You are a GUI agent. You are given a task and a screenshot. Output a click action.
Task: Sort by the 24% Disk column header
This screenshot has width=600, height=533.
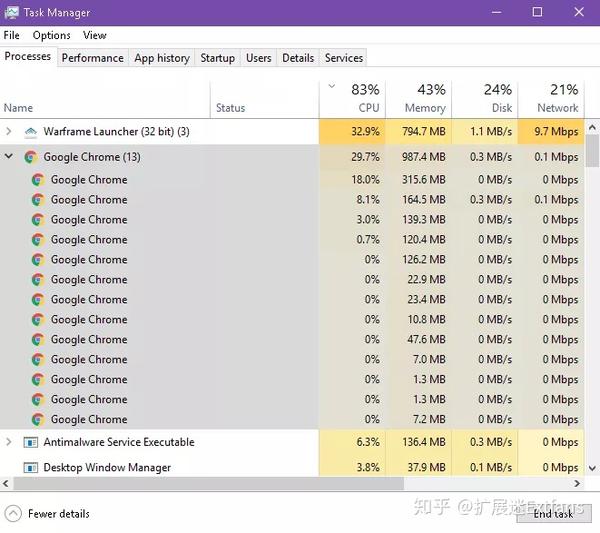point(484,99)
